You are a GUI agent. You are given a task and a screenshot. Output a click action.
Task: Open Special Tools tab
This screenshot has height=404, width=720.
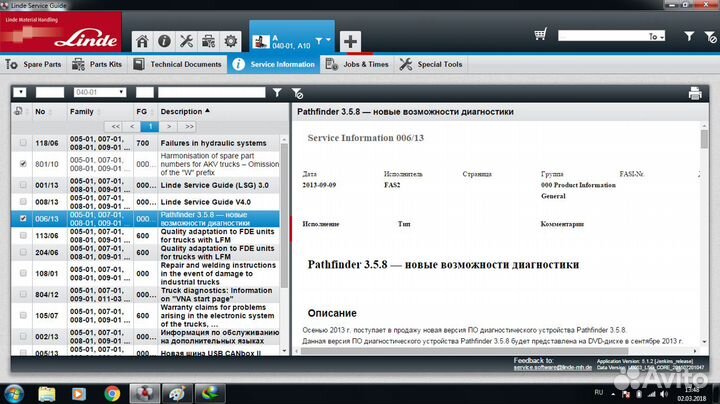(x=431, y=64)
